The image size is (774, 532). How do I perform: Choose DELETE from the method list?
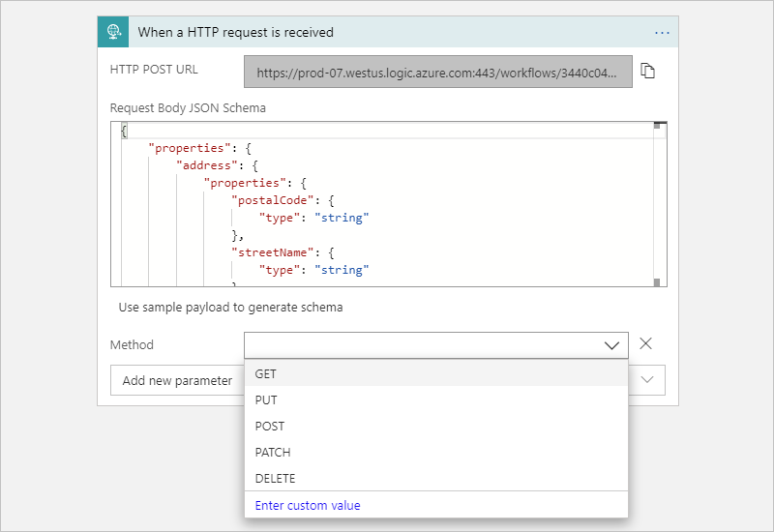[276, 478]
